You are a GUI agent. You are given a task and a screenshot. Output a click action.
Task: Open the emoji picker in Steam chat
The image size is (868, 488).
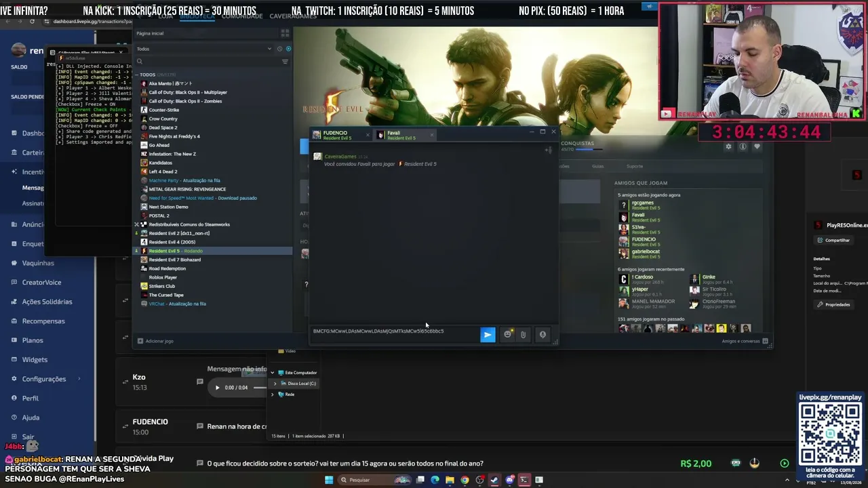(x=507, y=334)
